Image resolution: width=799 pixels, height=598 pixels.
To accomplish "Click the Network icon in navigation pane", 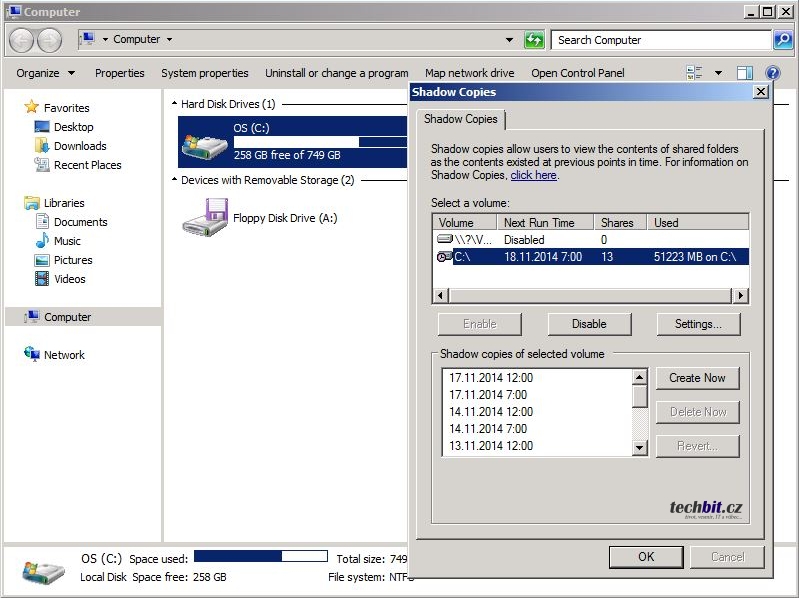I will pos(32,355).
